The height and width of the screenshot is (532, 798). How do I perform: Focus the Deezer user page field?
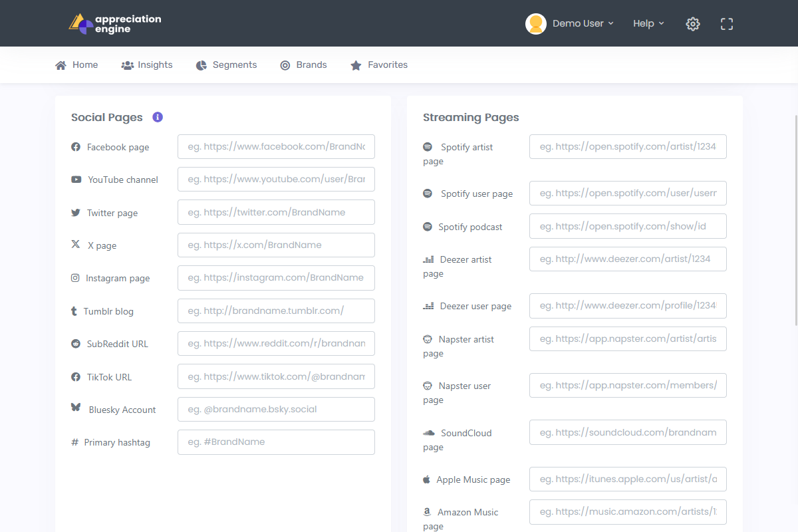click(628, 305)
